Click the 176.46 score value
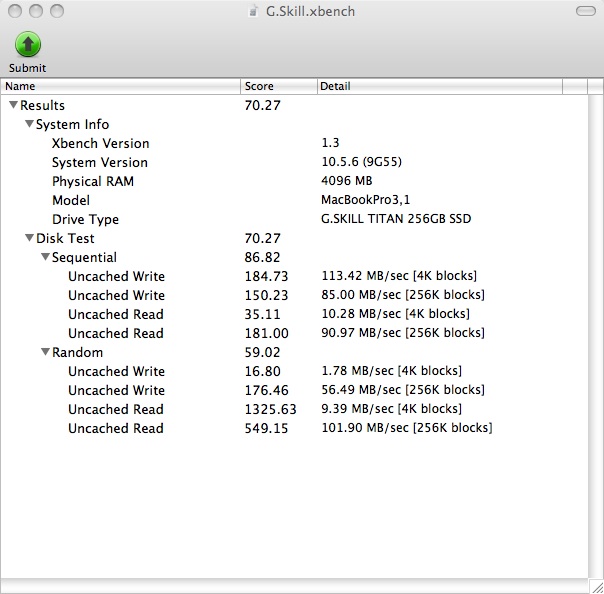This screenshot has height=594, width=604. pyautogui.click(x=267, y=390)
